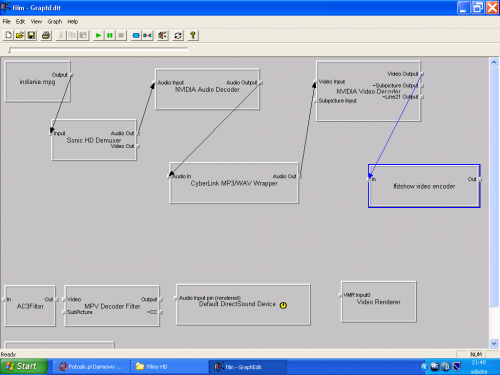Open the View menu

[36, 22]
